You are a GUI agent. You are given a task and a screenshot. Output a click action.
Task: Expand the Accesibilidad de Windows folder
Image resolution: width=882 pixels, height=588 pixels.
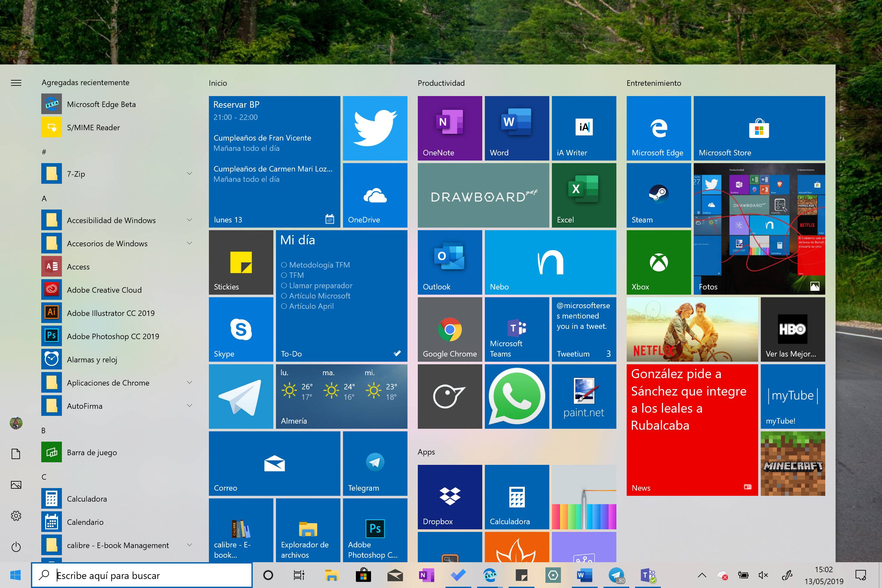189,220
